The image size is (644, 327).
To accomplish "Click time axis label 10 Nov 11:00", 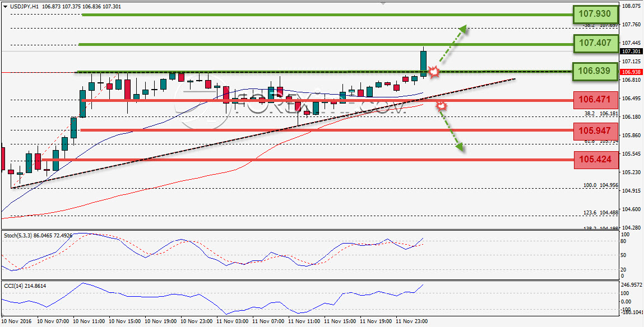I will pos(89,321).
